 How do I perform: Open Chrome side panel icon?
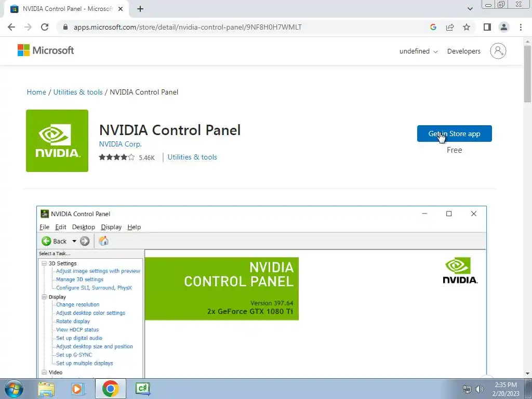pyautogui.click(x=487, y=27)
